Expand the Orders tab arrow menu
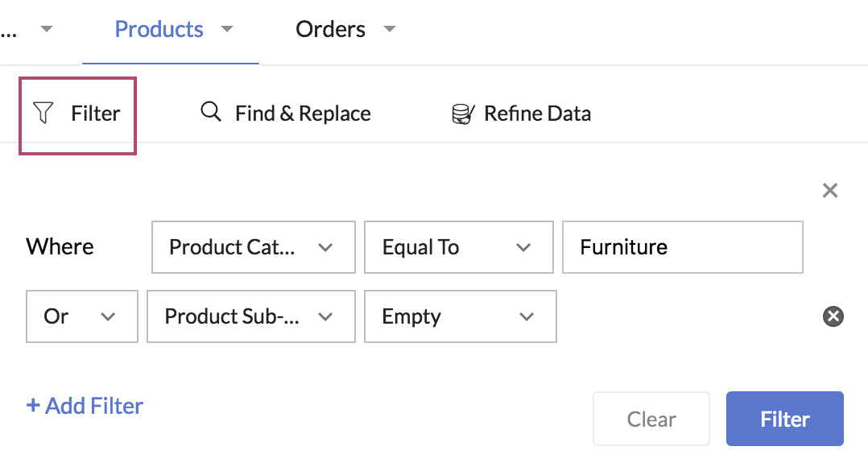The image size is (868, 467). [x=390, y=30]
